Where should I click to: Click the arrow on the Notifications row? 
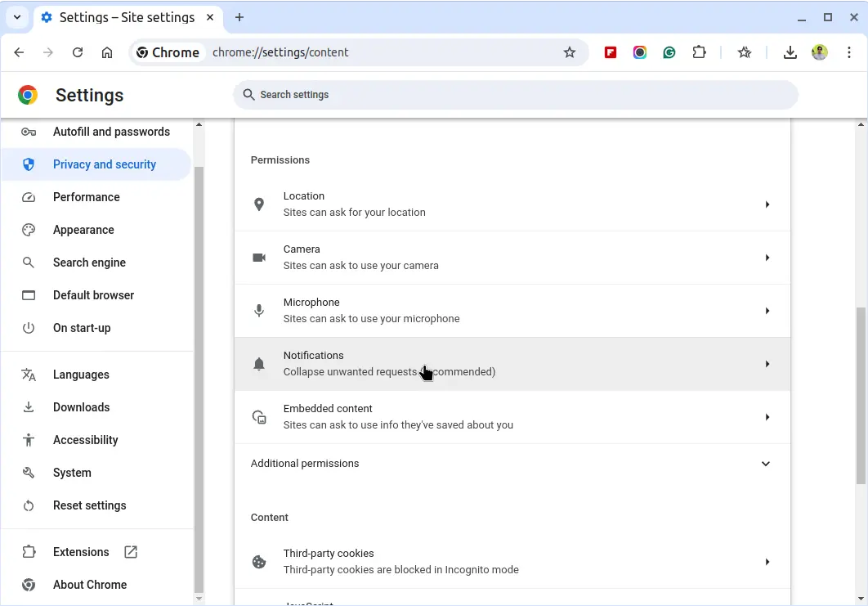[767, 364]
